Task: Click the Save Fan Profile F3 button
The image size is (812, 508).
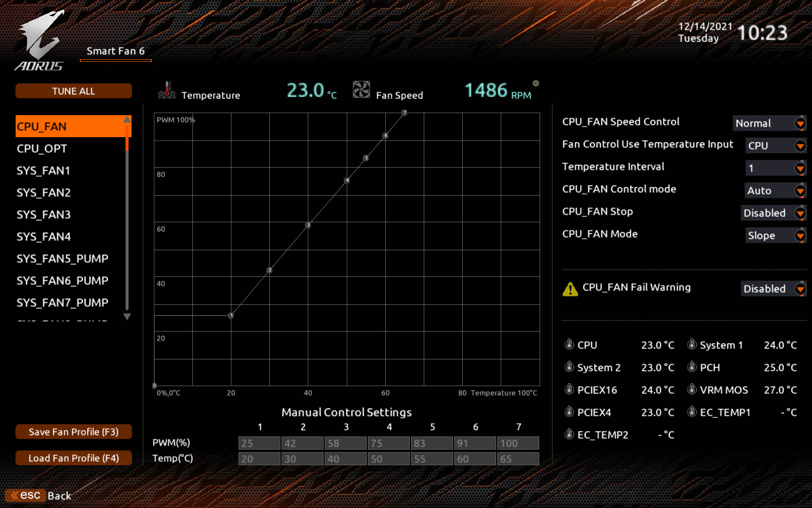Action: (74, 431)
